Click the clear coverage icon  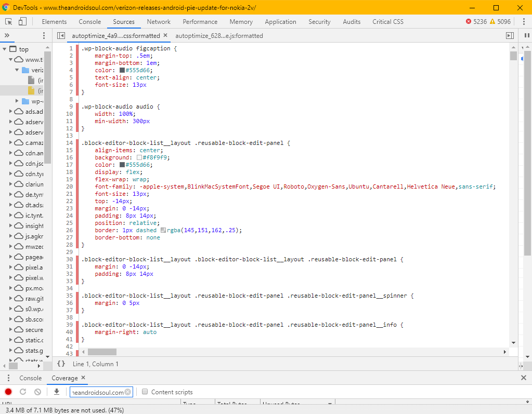coord(37,392)
